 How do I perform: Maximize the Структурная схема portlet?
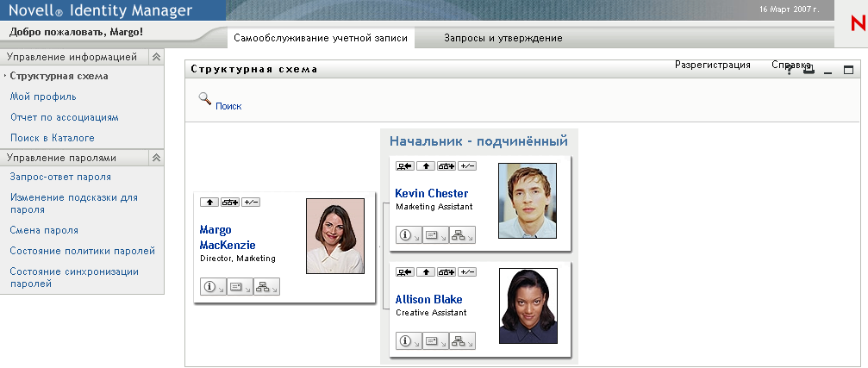pos(849,70)
